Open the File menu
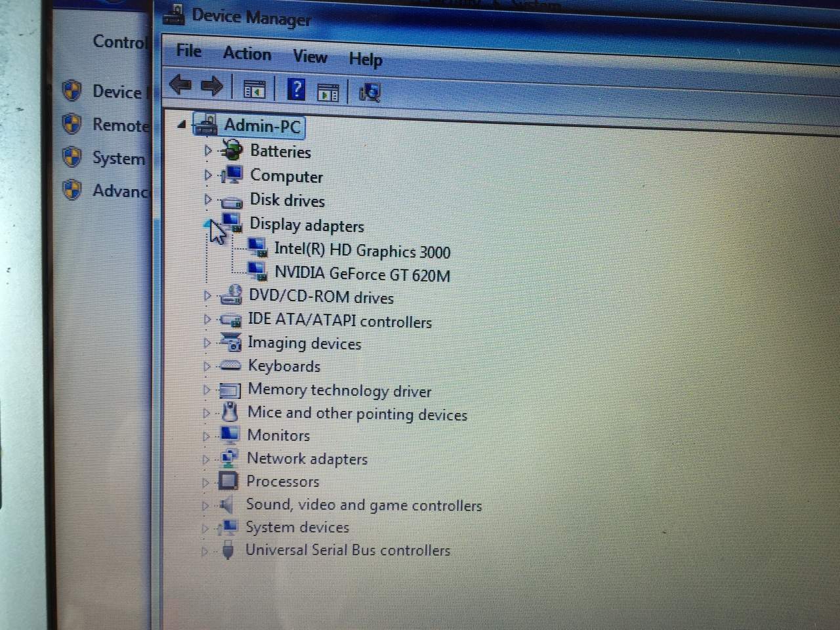Image resolution: width=840 pixels, height=630 pixels. coord(188,51)
